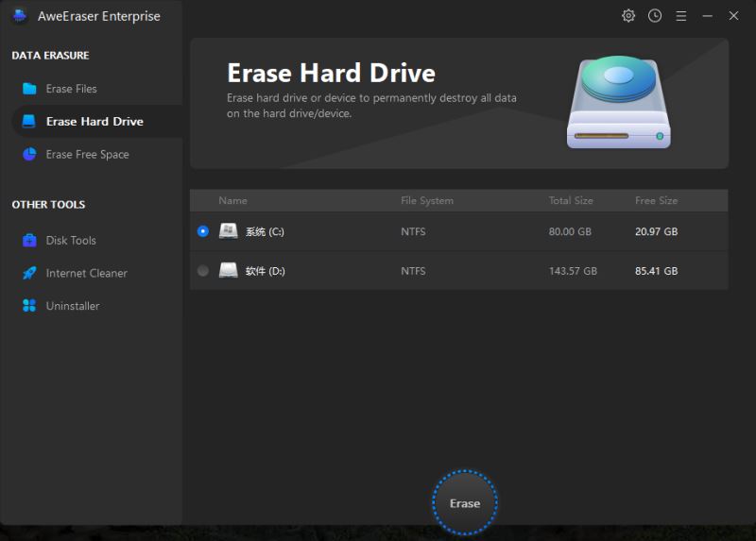Click the 软件 (D:) drive name
Image resolution: width=756 pixels, height=541 pixels.
(266, 271)
